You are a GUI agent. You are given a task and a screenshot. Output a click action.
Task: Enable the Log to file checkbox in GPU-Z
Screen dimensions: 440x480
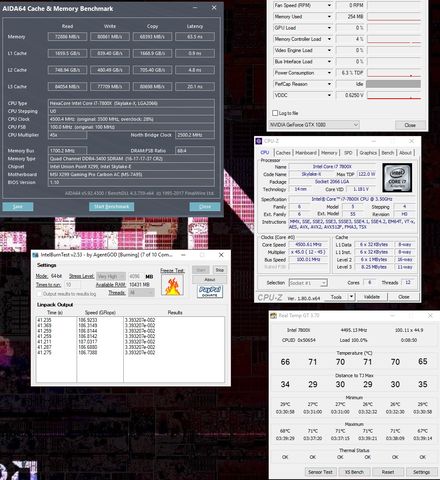(x=275, y=113)
